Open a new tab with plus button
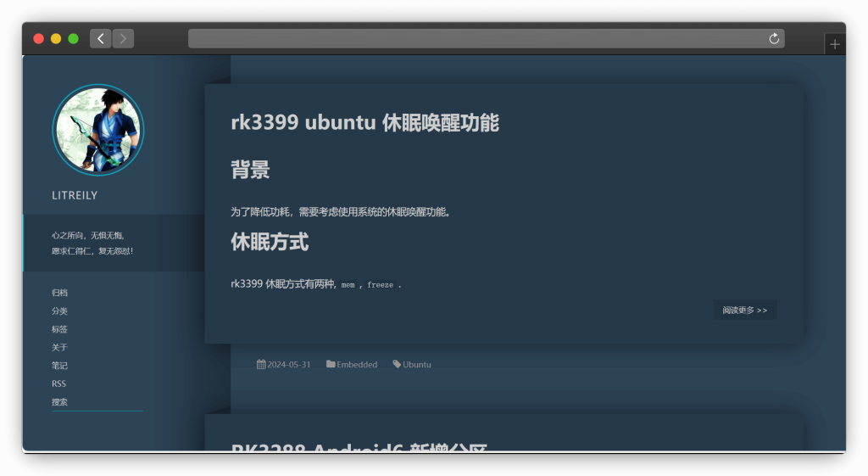 coord(835,44)
